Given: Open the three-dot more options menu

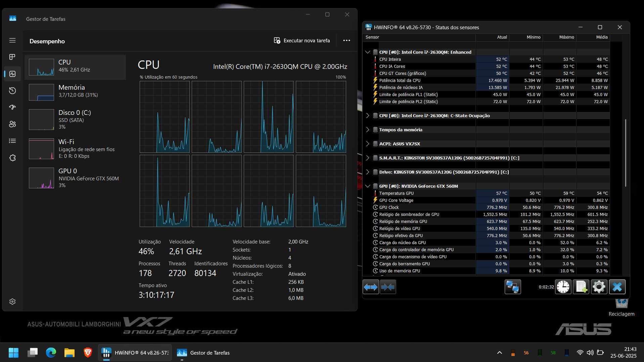Looking at the screenshot, I should click(347, 40).
